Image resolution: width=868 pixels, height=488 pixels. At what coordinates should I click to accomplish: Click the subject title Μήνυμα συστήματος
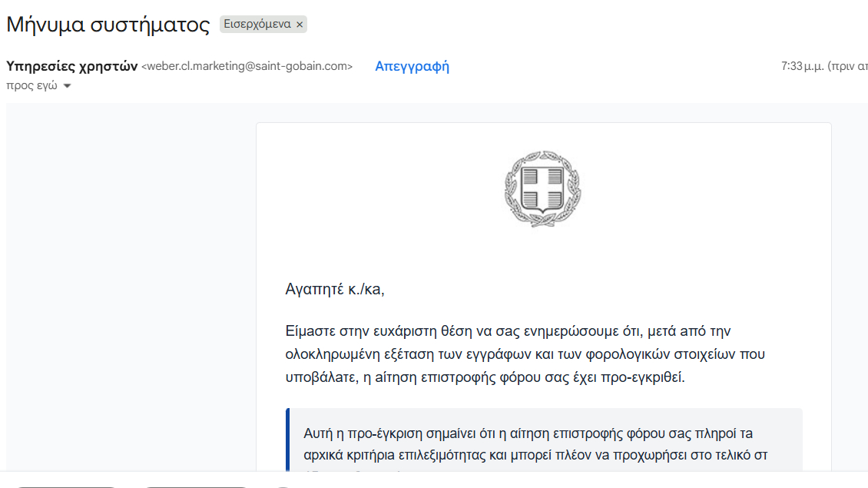point(108,25)
